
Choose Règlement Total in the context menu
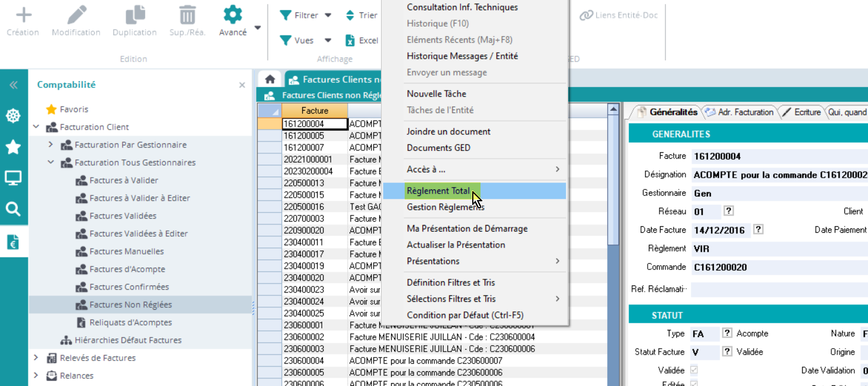pyautogui.click(x=438, y=191)
